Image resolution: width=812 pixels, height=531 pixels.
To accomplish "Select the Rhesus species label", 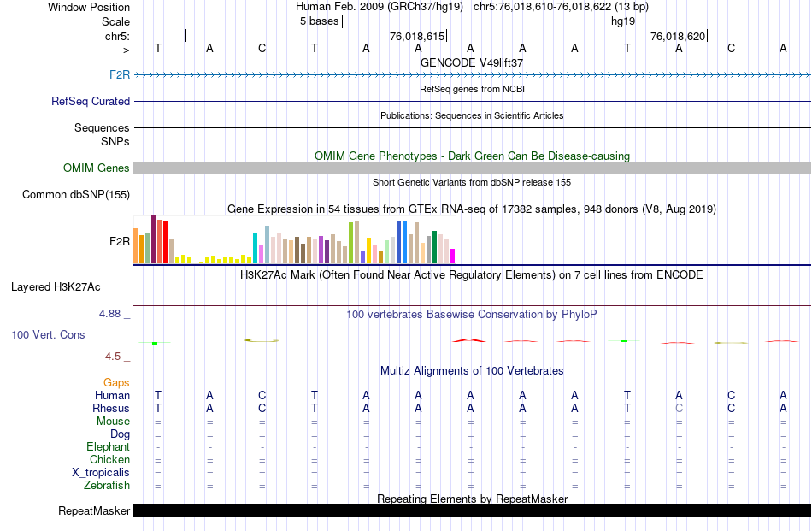I will 111,408.
